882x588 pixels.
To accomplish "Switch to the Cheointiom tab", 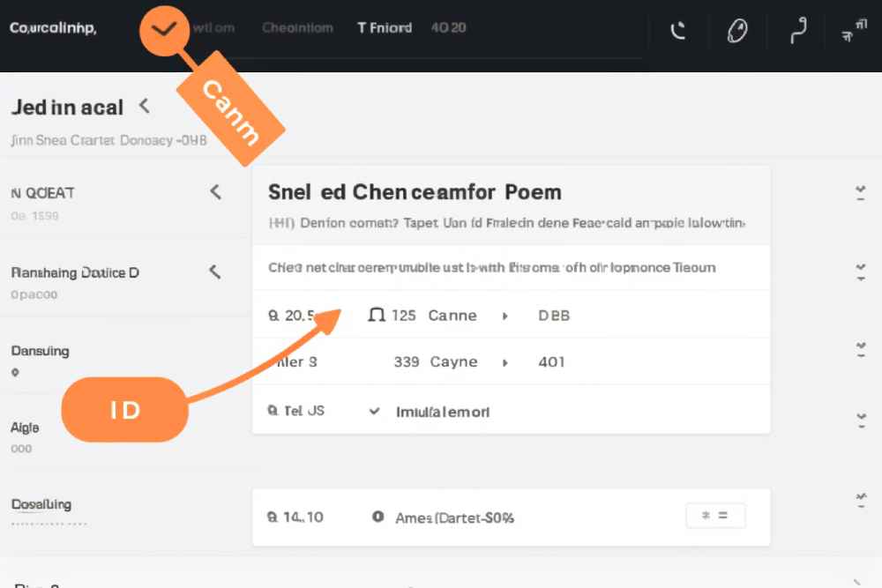I will point(297,28).
